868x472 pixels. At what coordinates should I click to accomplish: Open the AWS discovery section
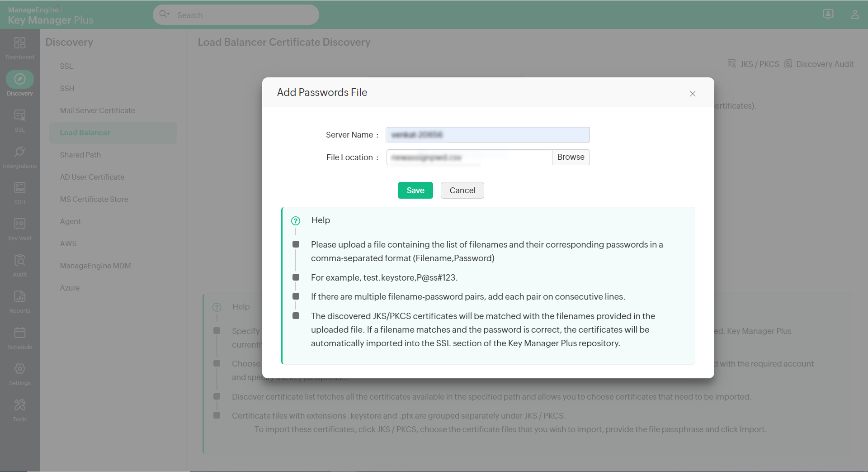(68, 243)
